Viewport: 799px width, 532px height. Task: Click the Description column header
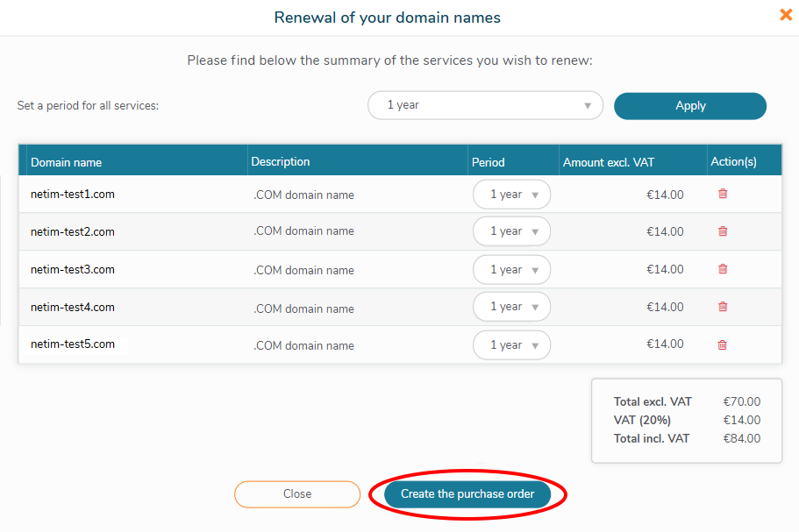point(281,161)
